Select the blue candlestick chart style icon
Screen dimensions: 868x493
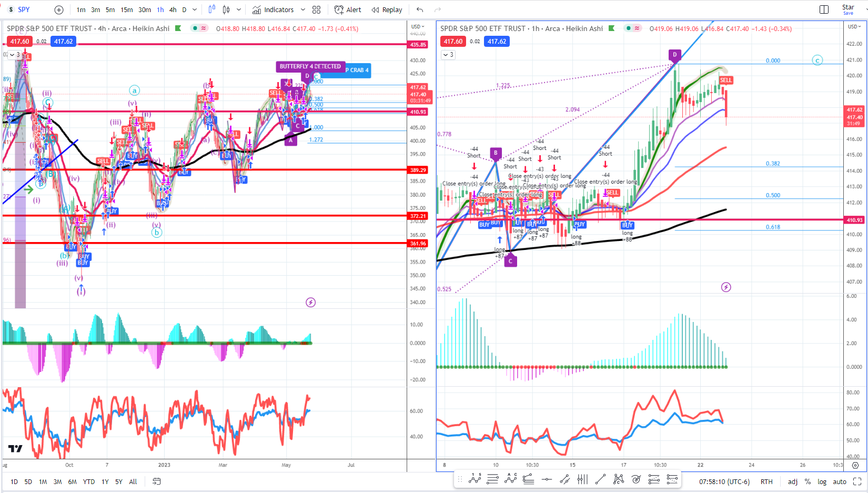211,9
